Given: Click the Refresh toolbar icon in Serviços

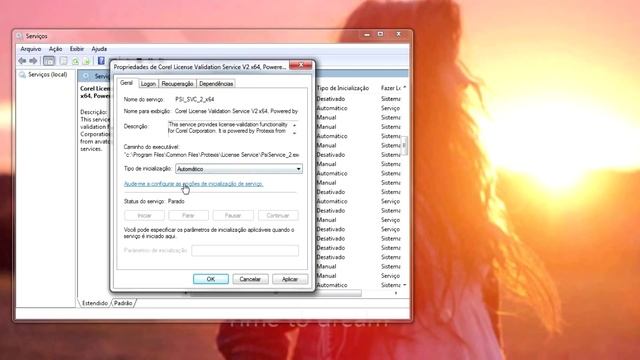Looking at the screenshot, I should tap(76, 61).
